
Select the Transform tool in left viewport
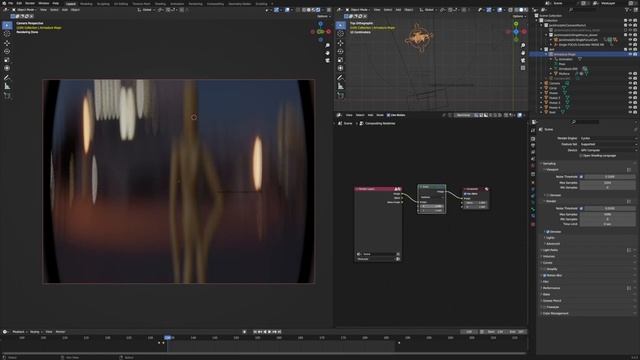click(x=7, y=68)
